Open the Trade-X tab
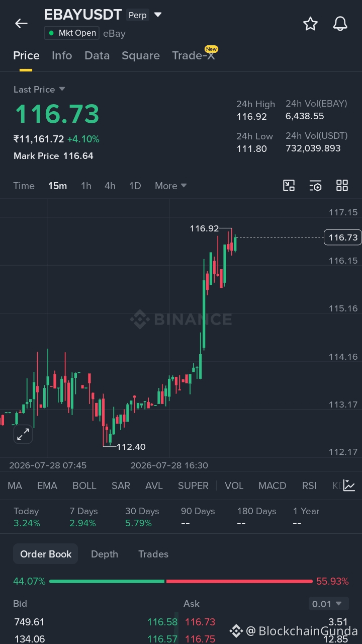362x644 pixels. coord(194,55)
